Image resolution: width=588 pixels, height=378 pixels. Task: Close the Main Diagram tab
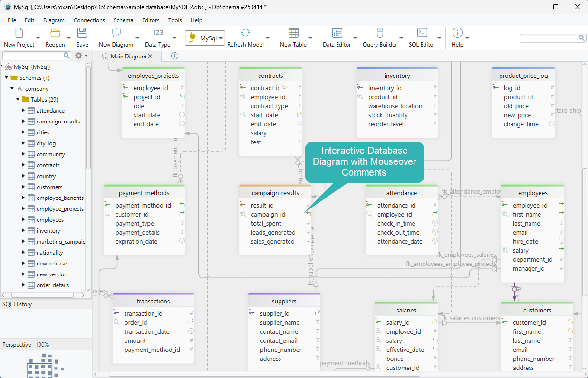coord(150,56)
